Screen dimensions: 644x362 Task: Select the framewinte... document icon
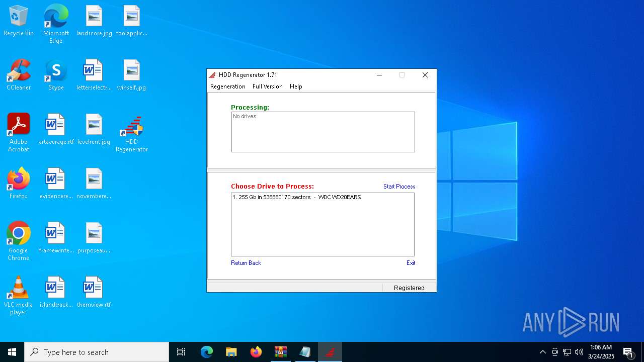[x=56, y=238]
